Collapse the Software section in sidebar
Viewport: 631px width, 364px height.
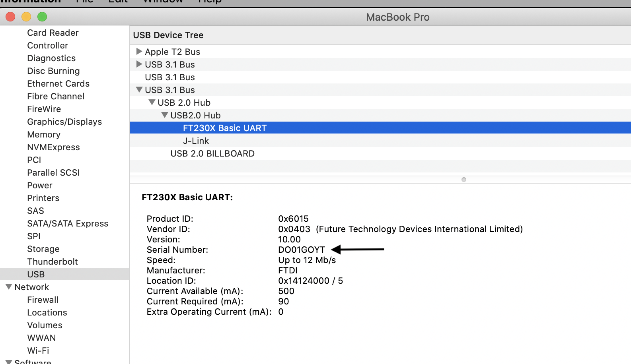[x=8, y=362]
